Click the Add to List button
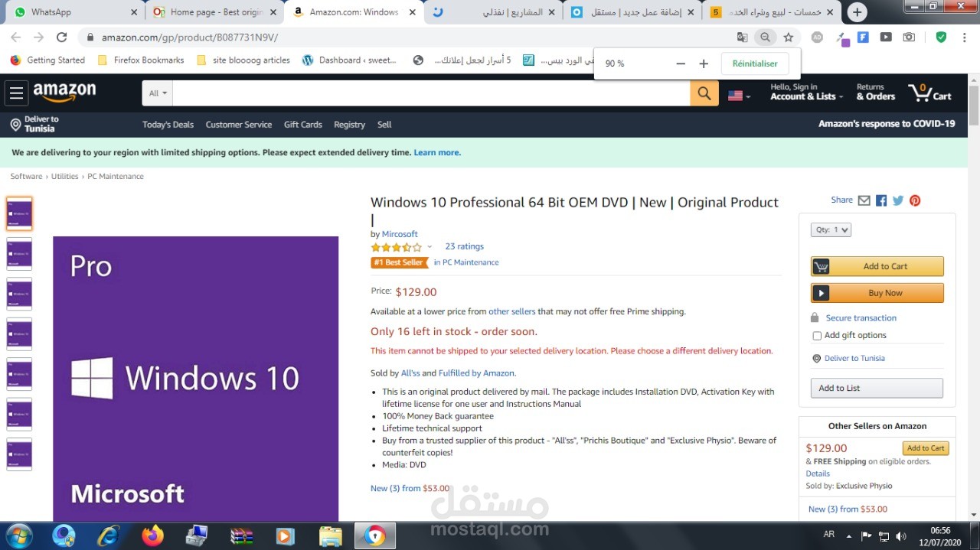 click(x=877, y=388)
